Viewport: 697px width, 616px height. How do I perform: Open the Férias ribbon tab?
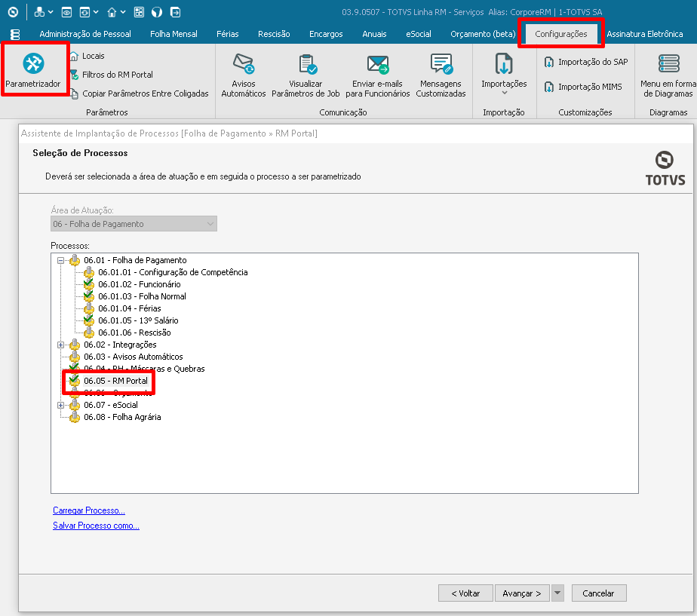pos(228,34)
